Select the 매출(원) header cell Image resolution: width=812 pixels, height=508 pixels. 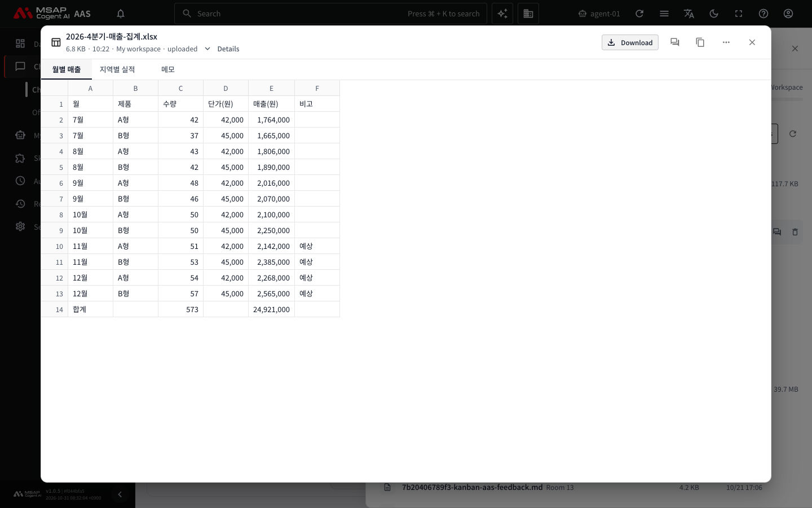(271, 104)
